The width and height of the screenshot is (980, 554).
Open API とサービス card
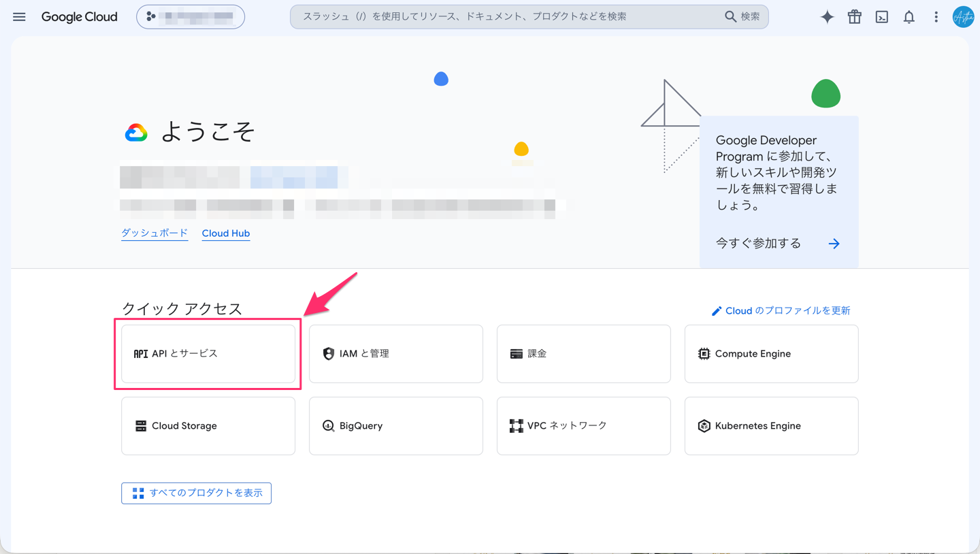pyautogui.click(x=208, y=354)
